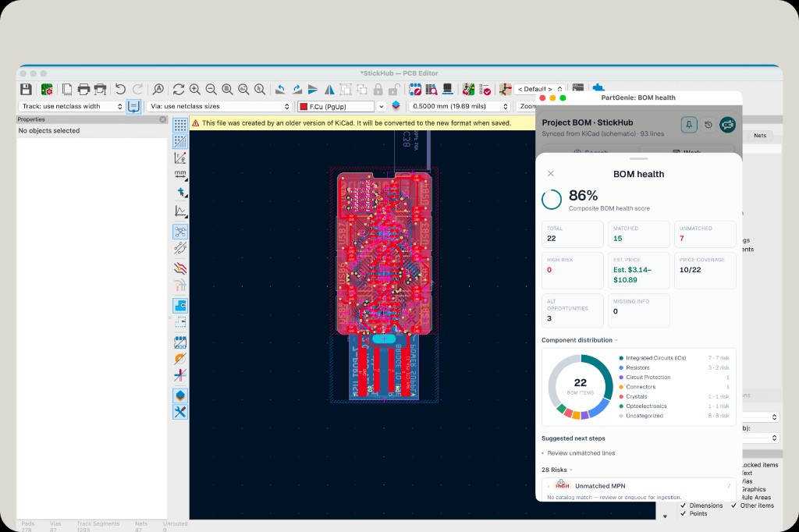This screenshot has width=799, height=532.
Task: Collapse the Component distribution section
Action: 580,340
